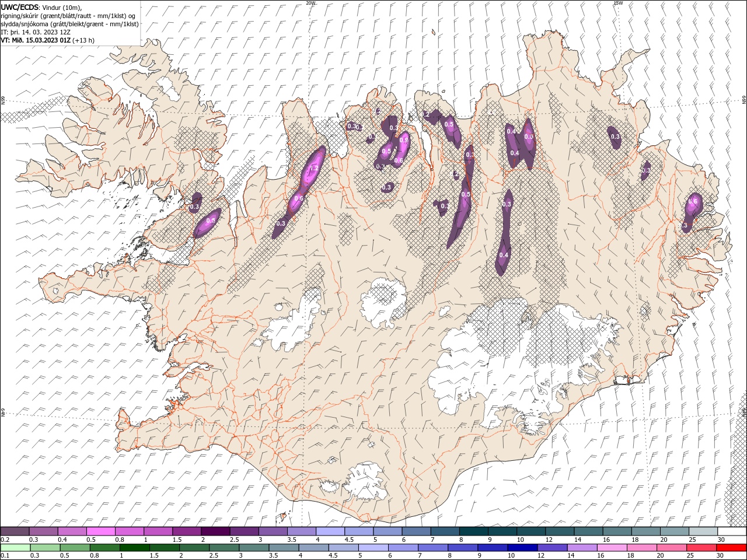Select the dark purple 2 swatch in top legend row

(215, 531)
